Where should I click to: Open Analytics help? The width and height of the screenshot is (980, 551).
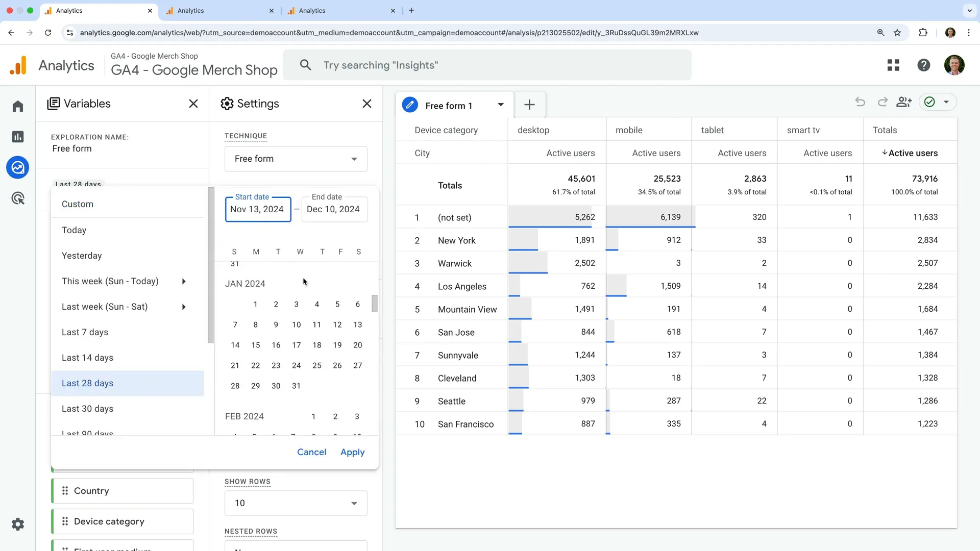[x=924, y=65]
